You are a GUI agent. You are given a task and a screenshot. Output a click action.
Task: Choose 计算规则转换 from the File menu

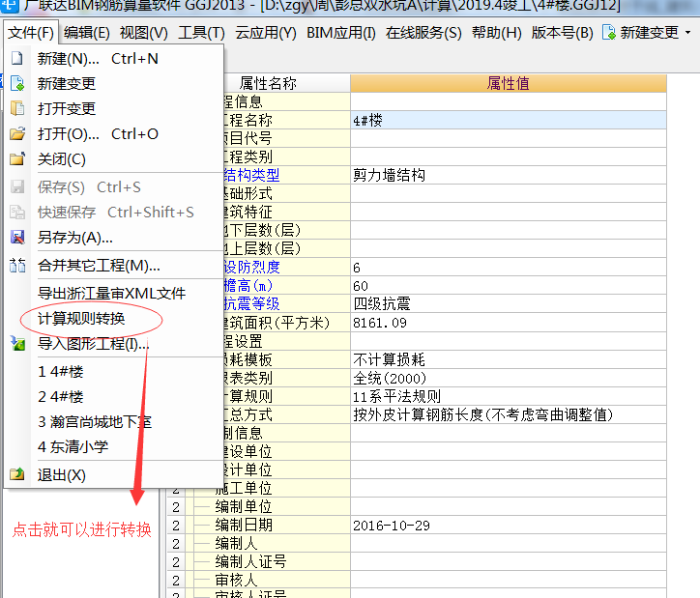(114, 319)
